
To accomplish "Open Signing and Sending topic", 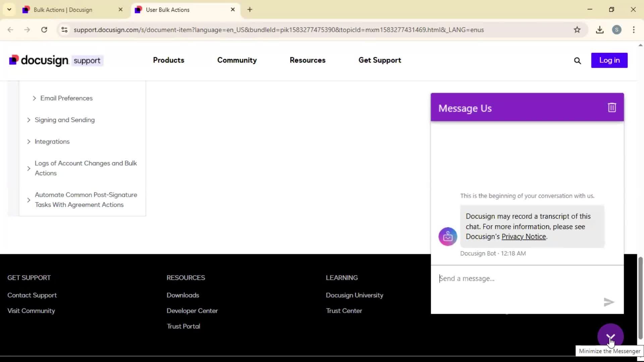I will 65,120.
